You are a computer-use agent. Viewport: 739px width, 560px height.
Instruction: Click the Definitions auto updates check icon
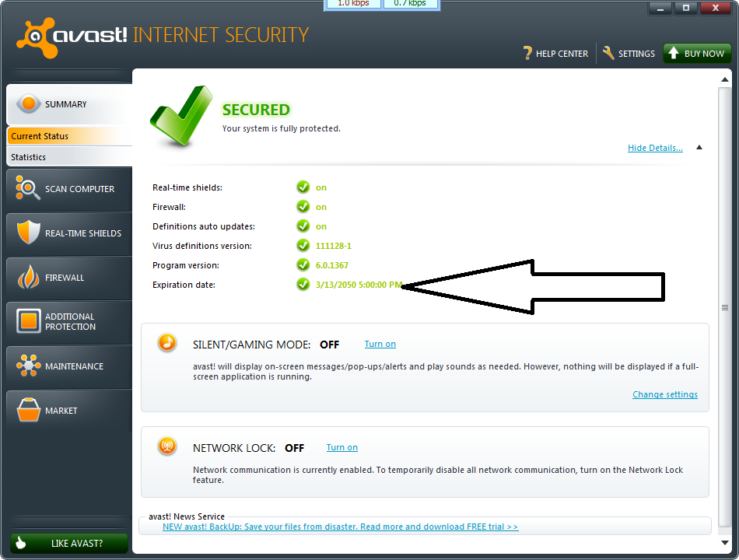pos(303,226)
